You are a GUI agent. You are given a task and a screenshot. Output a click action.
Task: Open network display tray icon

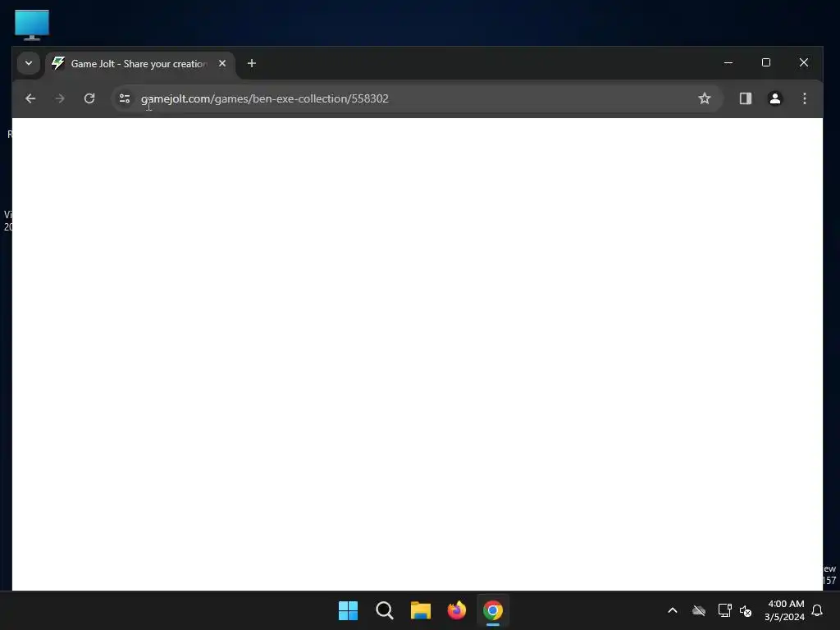click(725, 610)
